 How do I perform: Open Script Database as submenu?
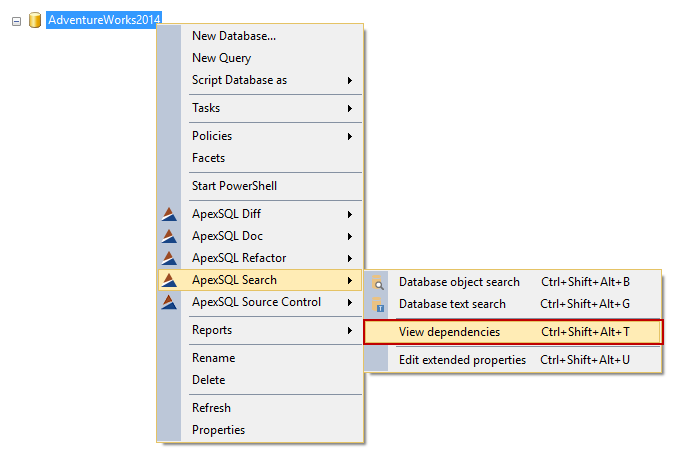click(260, 80)
